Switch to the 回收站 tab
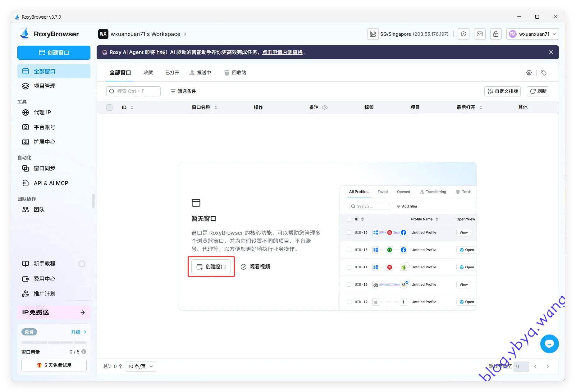The width and height of the screenshot is (576, 392). 235,73
